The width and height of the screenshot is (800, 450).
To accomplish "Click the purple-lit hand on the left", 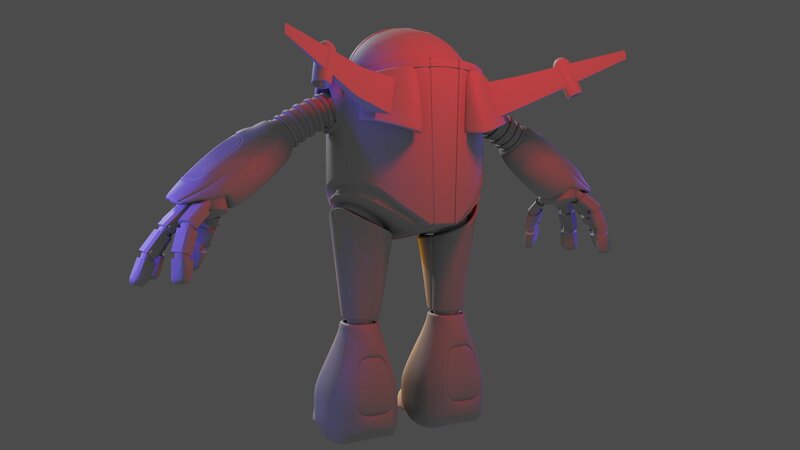I will (x=175, y=238).
